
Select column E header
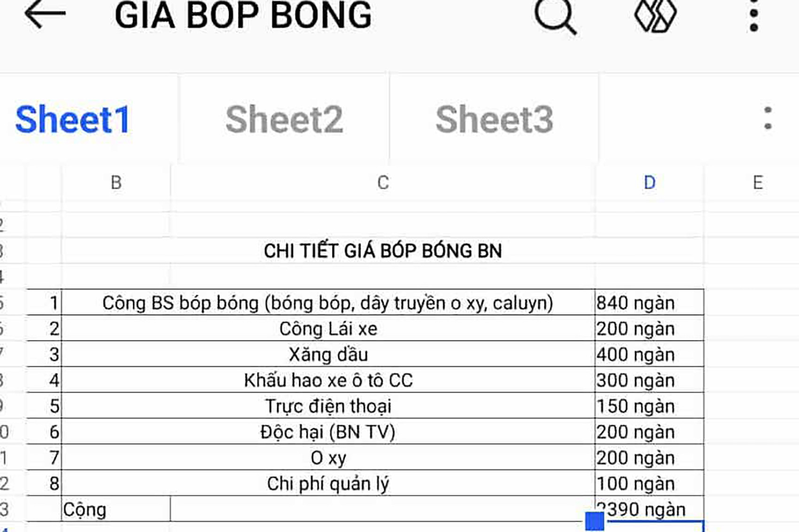[757, 183]
